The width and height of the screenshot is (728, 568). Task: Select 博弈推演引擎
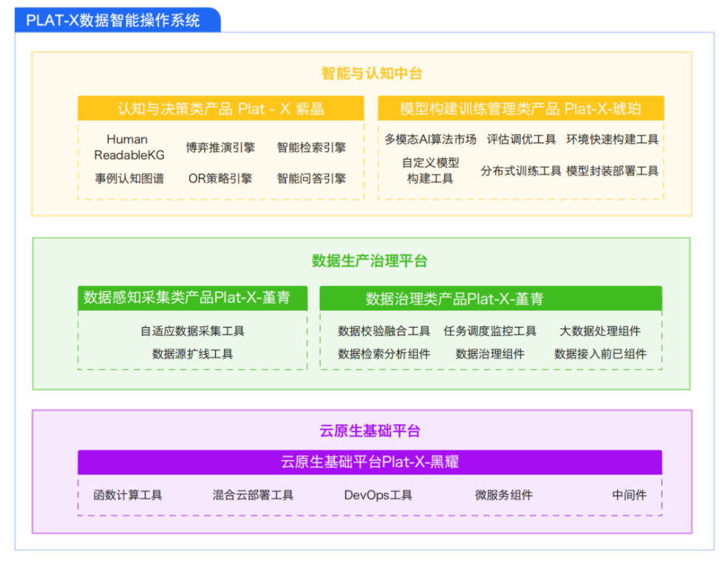220,147
